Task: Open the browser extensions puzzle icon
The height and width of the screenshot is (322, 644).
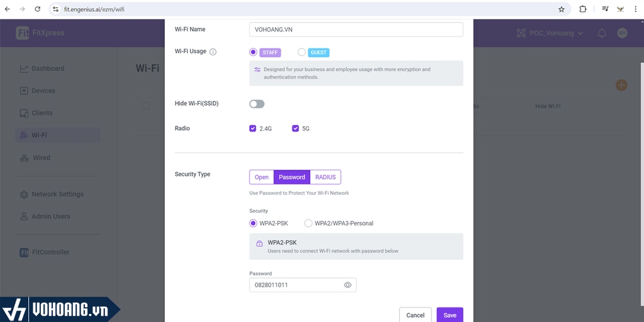Action: coord(582,9)
